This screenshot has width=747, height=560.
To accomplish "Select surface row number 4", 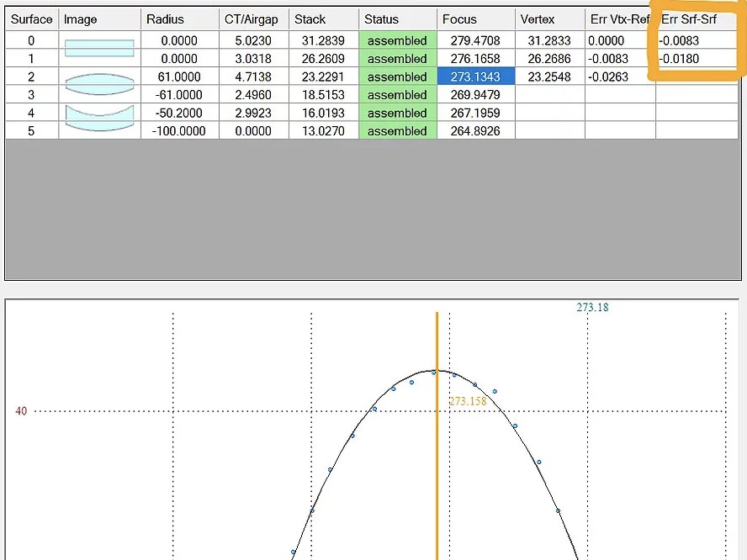I will pos(31,113).
